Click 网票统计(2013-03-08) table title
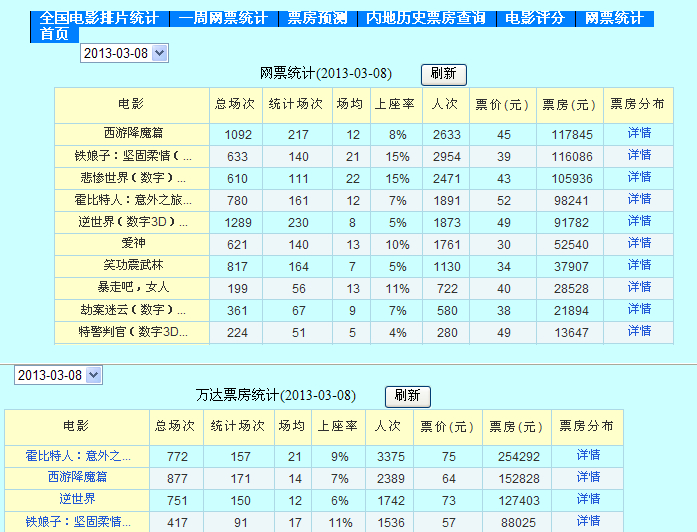Viewport: 697px width, 532px height. click(x=326, y=73)
